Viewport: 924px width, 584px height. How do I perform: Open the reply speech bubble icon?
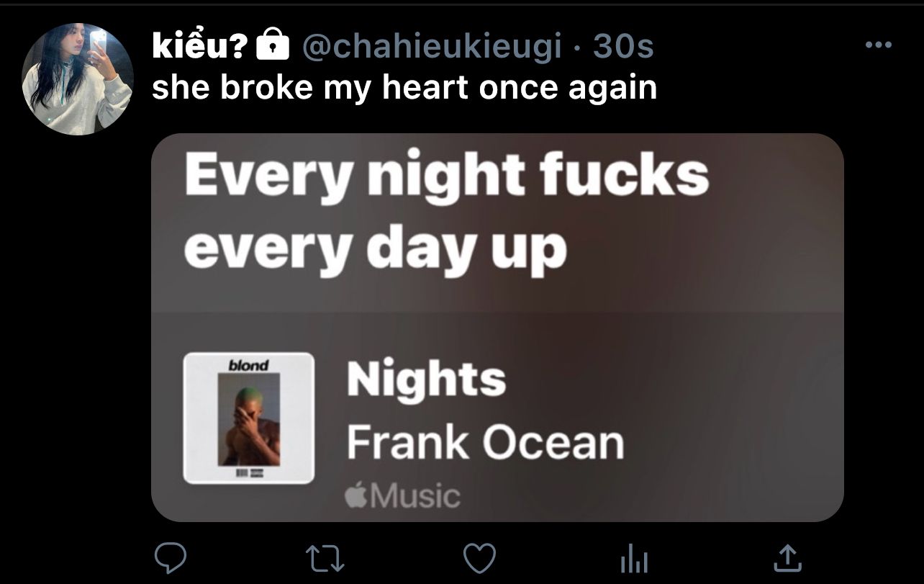171,557
